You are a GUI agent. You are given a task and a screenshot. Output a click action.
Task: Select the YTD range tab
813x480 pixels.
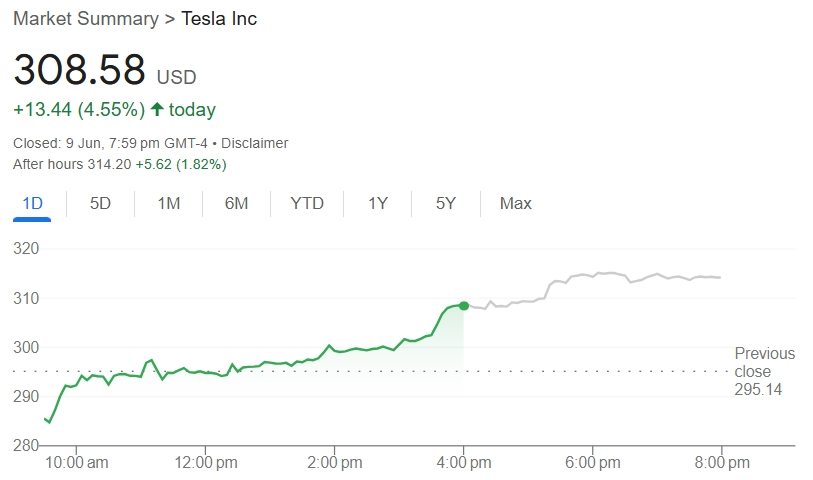(307, 203)
